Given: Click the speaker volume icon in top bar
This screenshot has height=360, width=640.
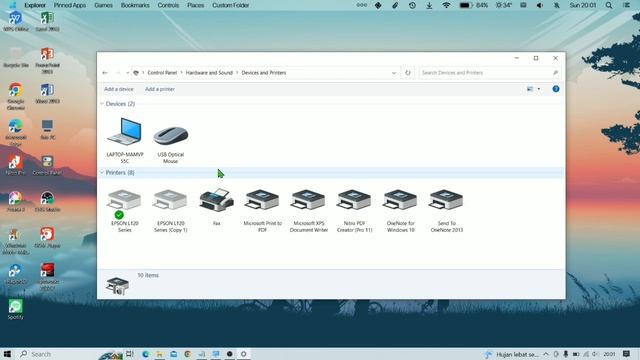Looking at the screenshot, I should point(540,5).
